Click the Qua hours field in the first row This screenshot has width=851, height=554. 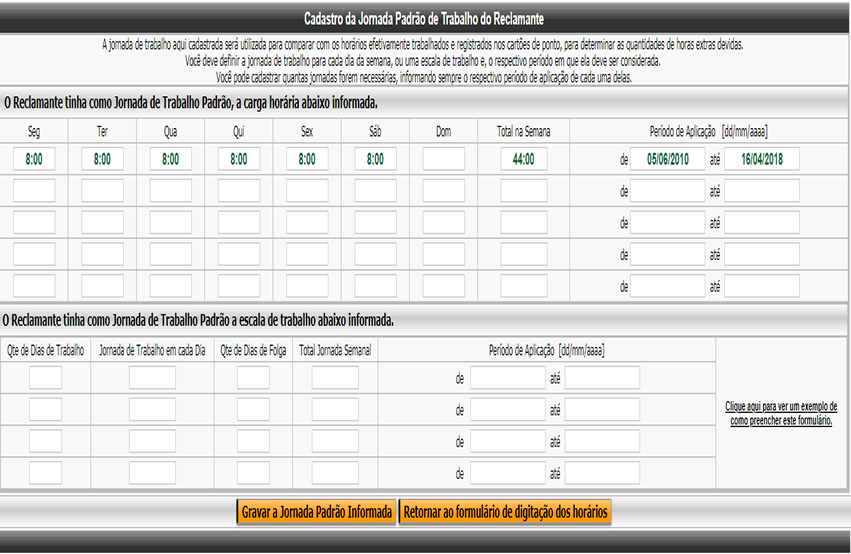pos(171,159)
